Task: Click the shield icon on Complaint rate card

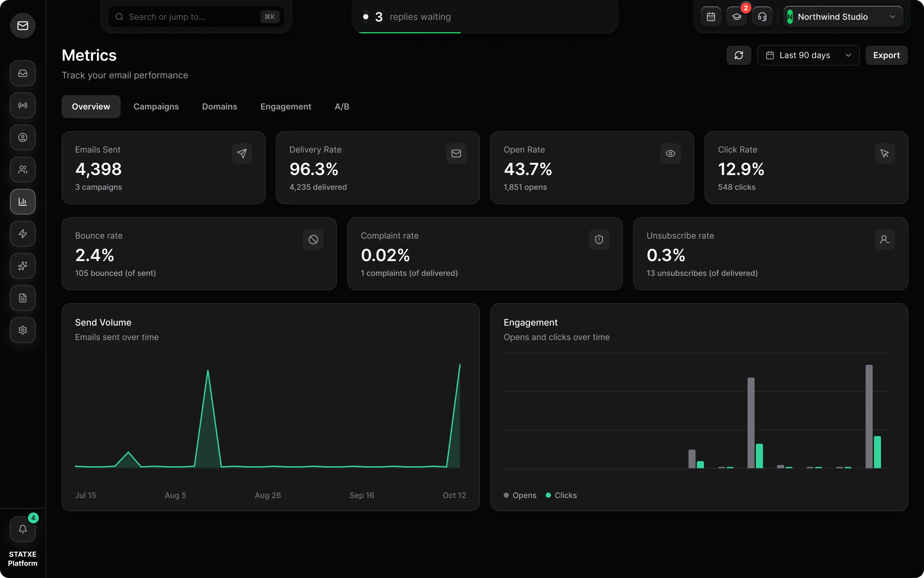Action: click(x=599, y=240)
